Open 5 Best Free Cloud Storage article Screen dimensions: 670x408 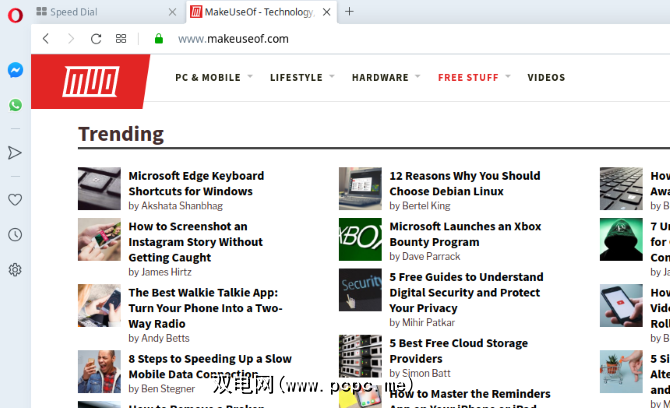(458, 351)
